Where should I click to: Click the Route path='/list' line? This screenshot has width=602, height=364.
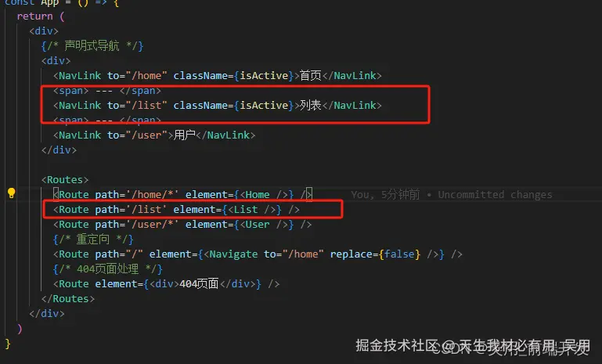click(x=176, y=210)
